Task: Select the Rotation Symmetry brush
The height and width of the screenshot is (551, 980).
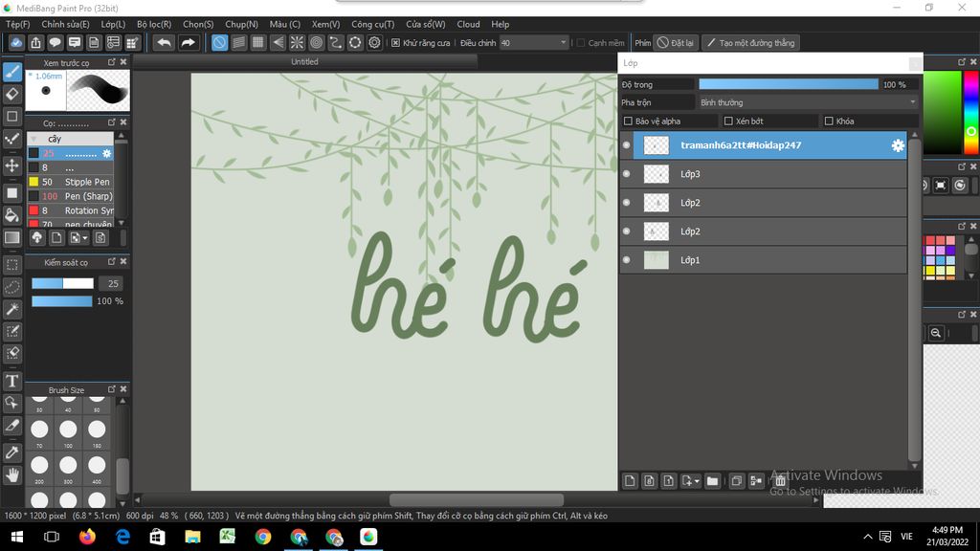Action: (71, 210)
